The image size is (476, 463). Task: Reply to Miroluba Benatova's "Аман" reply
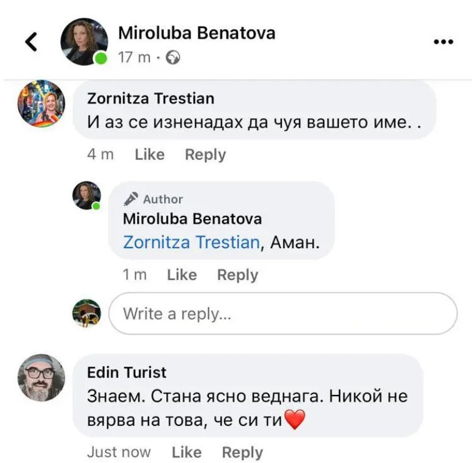pyautogui.click(x=237, y=275)
